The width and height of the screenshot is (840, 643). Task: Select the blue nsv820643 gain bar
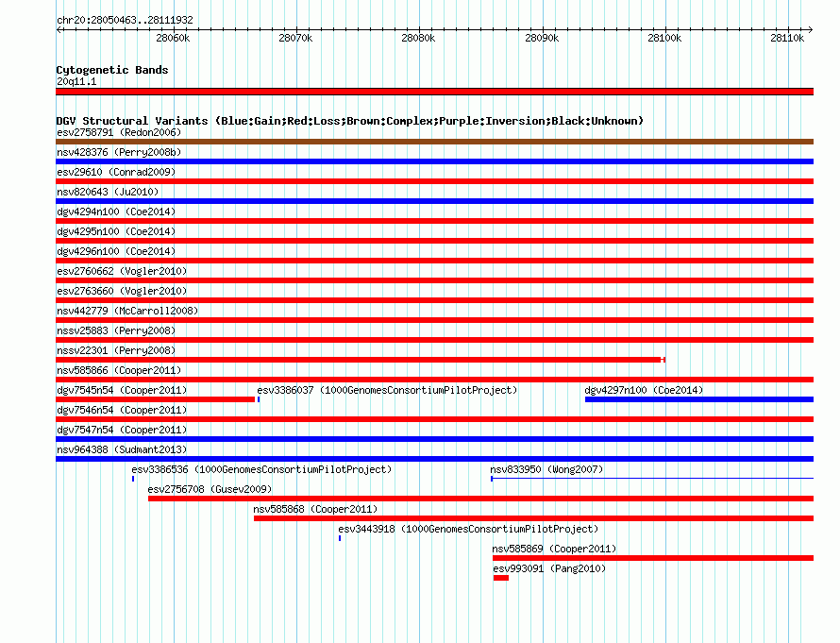coord(434,201)
